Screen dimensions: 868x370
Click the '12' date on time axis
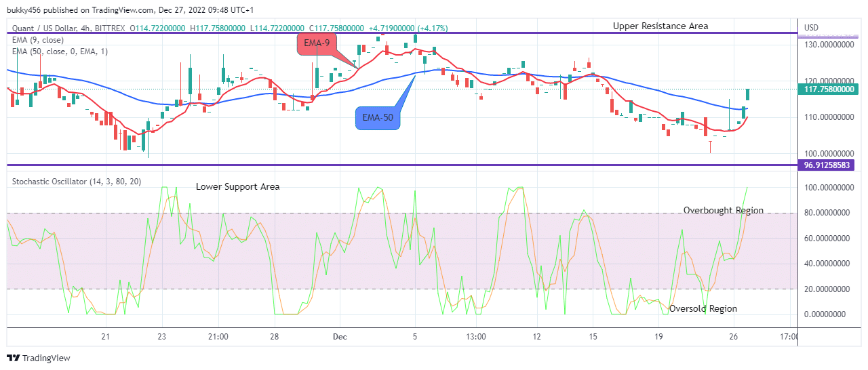[537, 336]
